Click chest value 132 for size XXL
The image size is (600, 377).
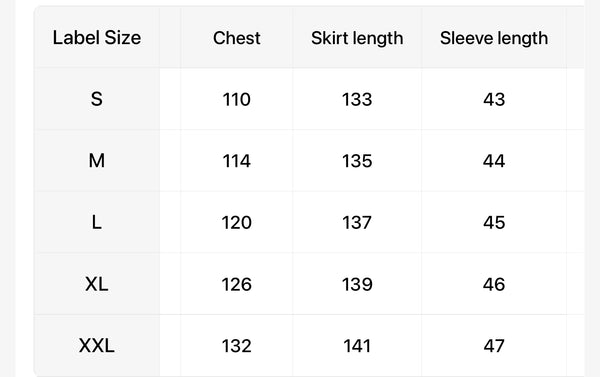click(x=236, y=346)
